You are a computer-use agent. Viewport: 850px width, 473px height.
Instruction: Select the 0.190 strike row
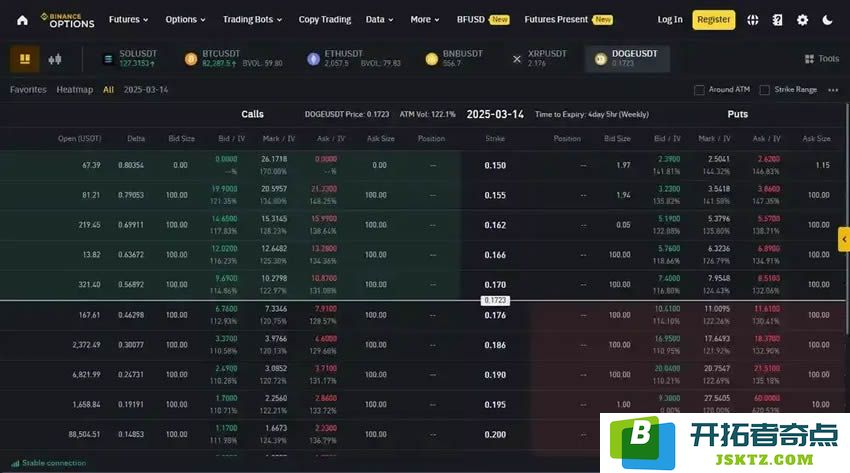[x=423, y=375]
